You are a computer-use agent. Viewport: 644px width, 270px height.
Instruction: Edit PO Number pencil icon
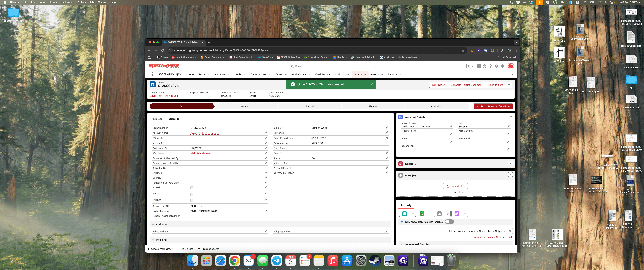(266, 138)
